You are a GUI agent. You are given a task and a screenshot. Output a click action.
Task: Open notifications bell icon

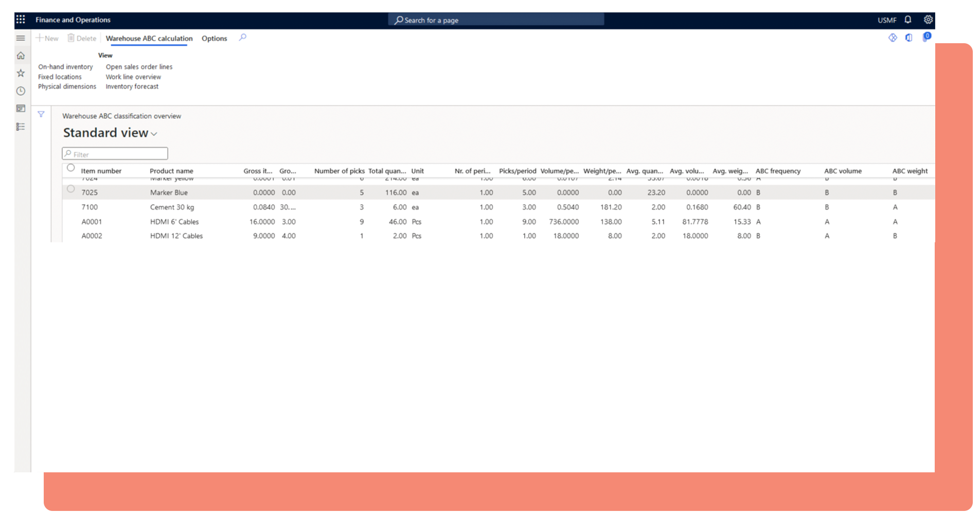pyautogui.click(x=908, y=20)
